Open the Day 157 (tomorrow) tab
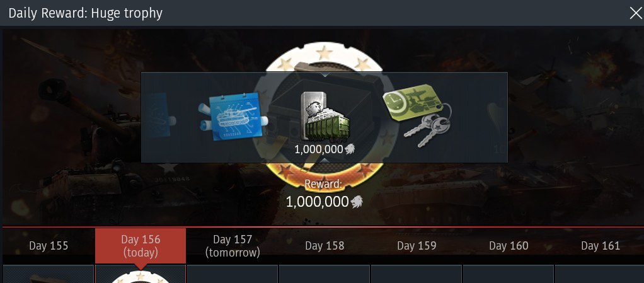Image resolution: width=644 pixels, height=283 pixels. [233, 246]
